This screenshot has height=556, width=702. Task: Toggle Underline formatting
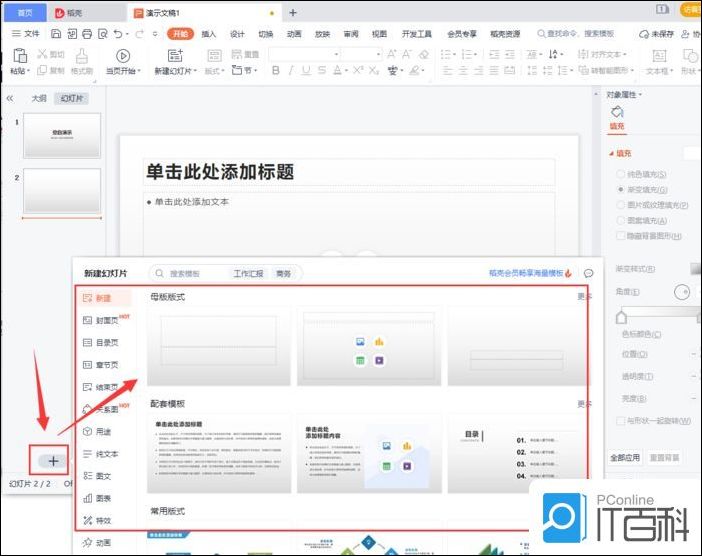[306, 70]
